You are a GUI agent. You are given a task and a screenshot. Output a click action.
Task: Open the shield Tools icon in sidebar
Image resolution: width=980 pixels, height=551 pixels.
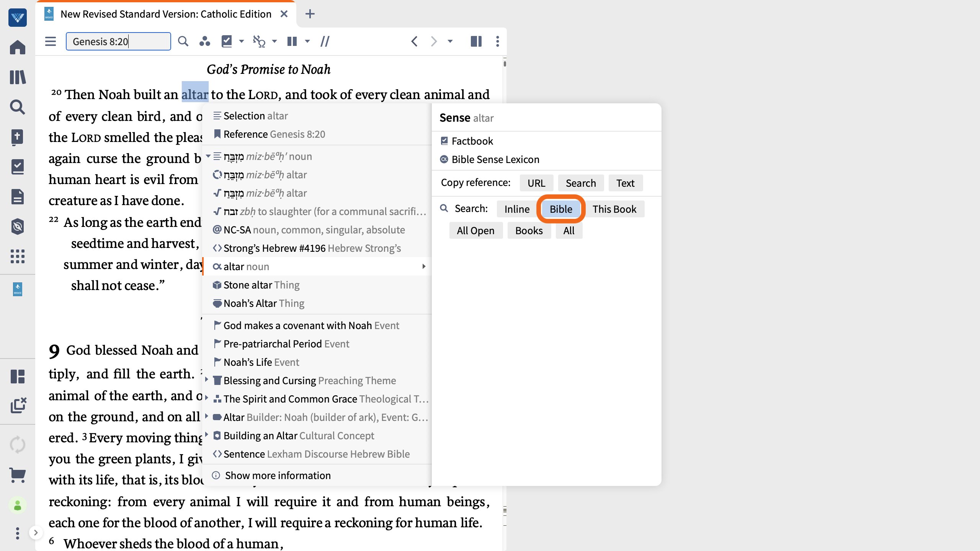point(18,227)
